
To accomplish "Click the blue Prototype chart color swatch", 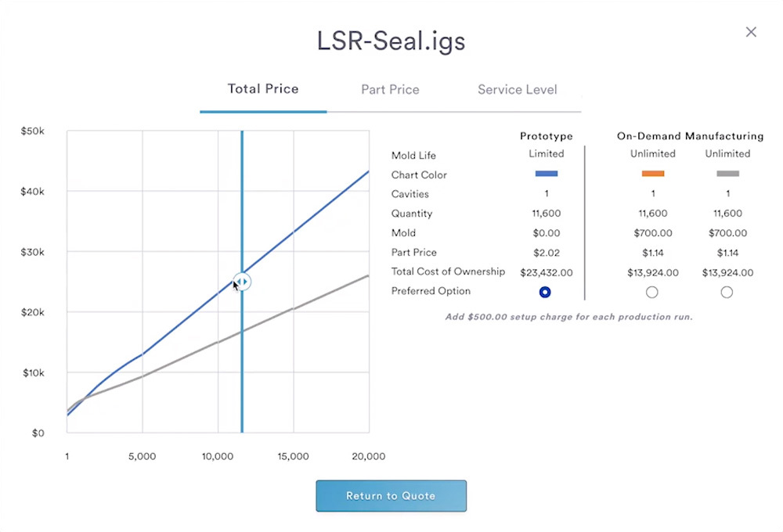I will [546, 174].
